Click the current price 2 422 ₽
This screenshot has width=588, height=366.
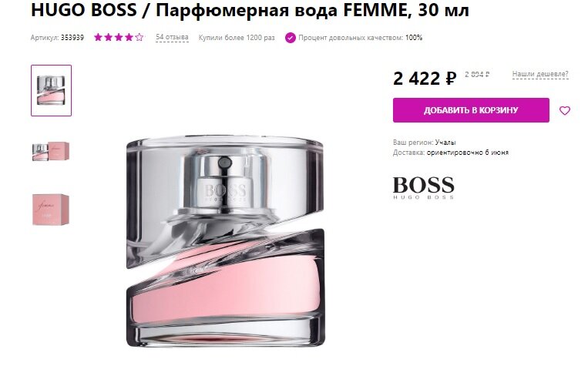[425, 79]
